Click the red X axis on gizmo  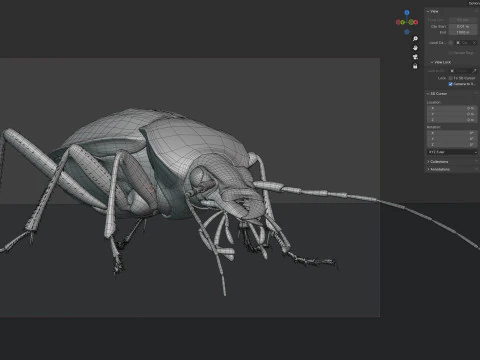[x=416, y=22]
